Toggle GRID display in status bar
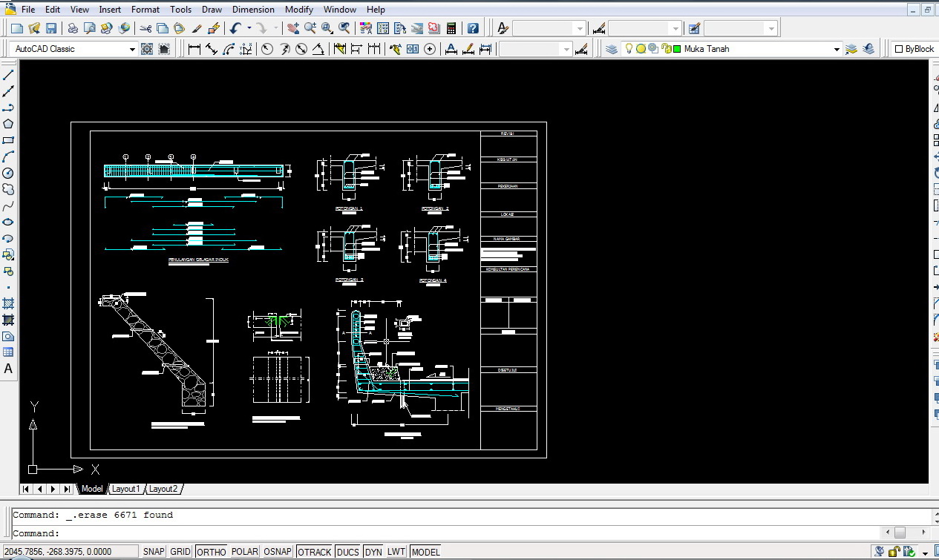This screenshot has height=560, width=939. 180,552
